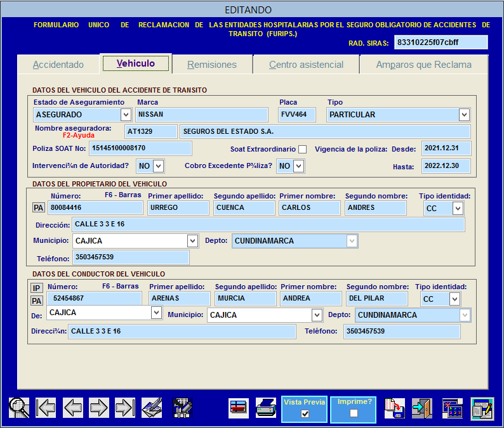Click the owner's Teléfono field

pyautogui.click(x=131, y=257)
